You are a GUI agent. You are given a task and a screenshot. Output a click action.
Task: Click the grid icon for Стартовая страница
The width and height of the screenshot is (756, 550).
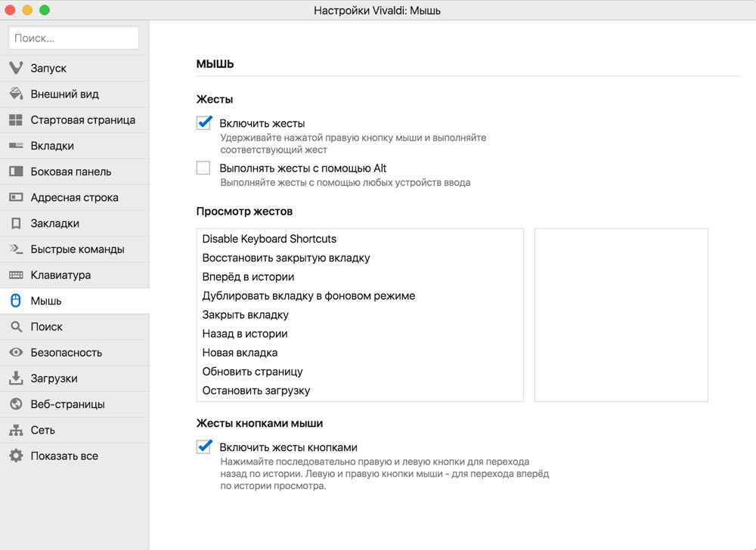coord(16,119)
